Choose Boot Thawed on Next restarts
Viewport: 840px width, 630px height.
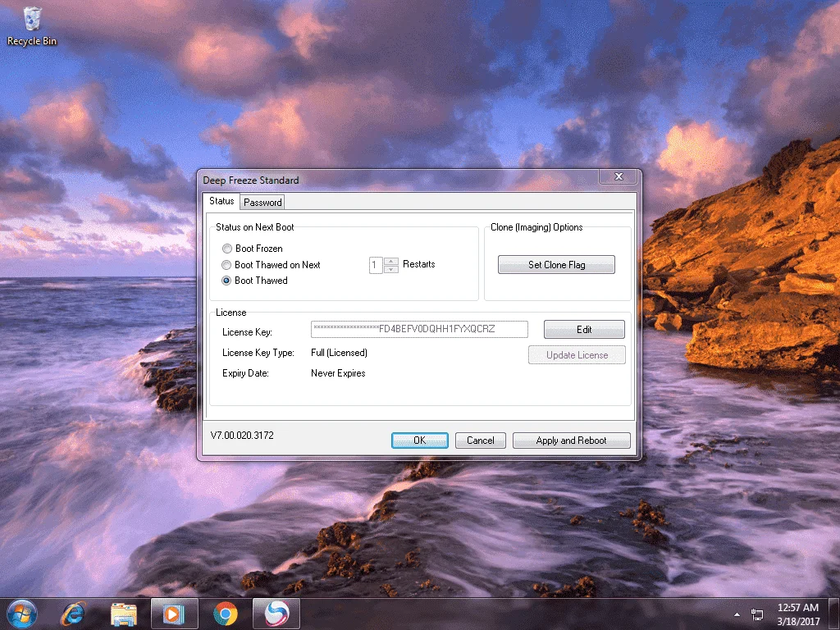[271, 265]
